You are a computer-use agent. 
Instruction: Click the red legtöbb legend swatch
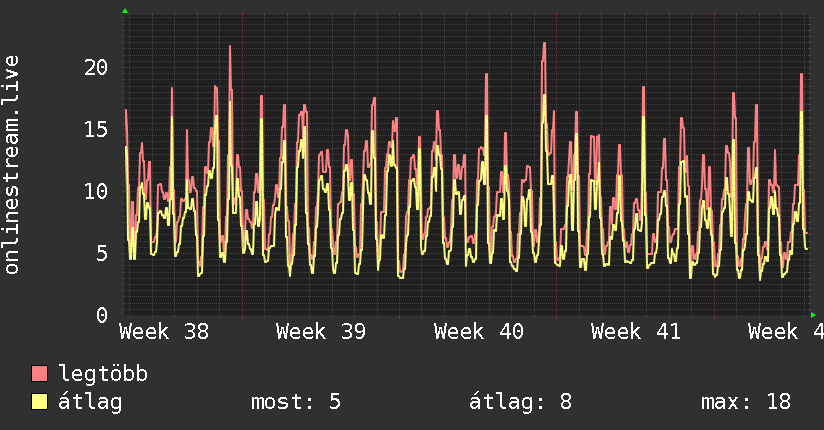[39, 373]
